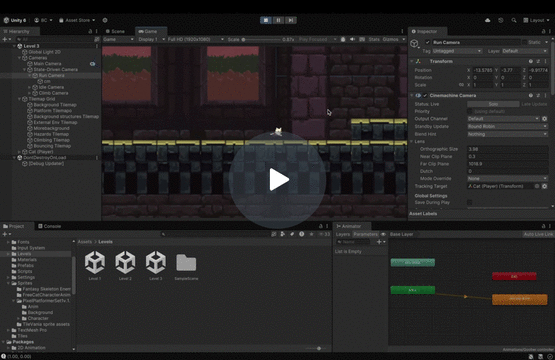Open the Play Focused dropdown
This screenshot has height=360, width=555.
pos(317,39)
